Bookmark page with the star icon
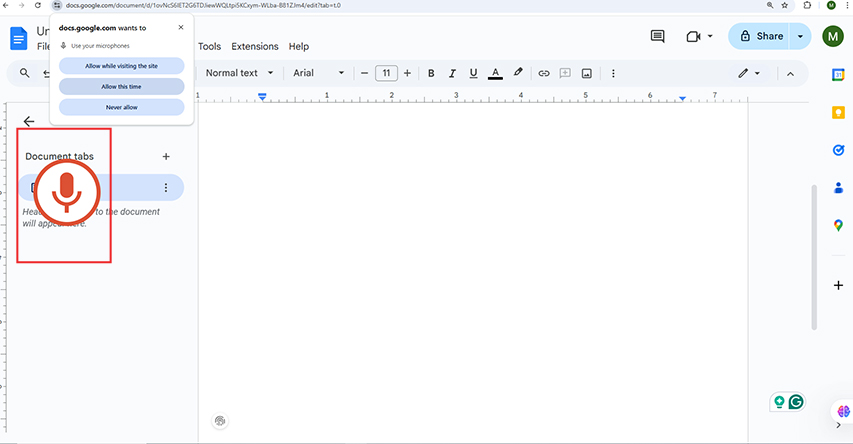This screenshot has height=444, width=853. click(x=784, y=5)
